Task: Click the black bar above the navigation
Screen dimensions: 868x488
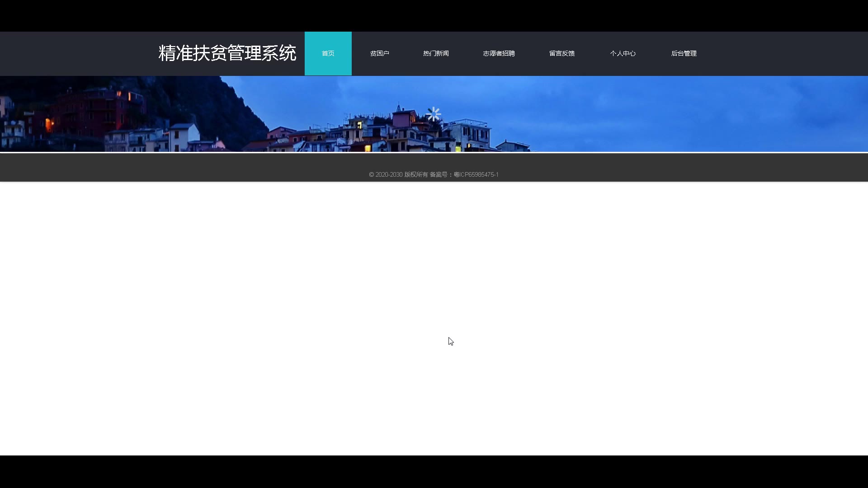Action: click(x=434, y=15)
